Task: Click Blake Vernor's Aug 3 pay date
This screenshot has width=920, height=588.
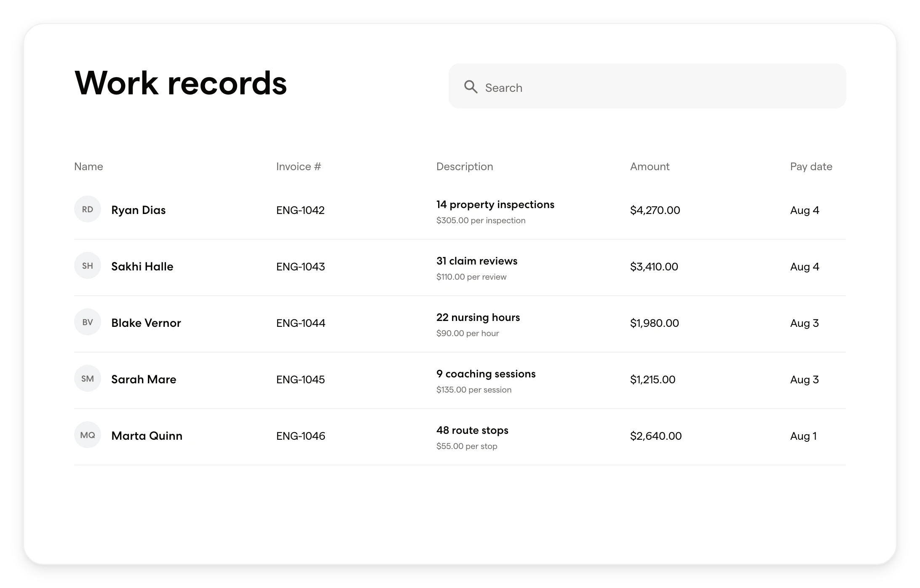Action: [x=805, y=323]
